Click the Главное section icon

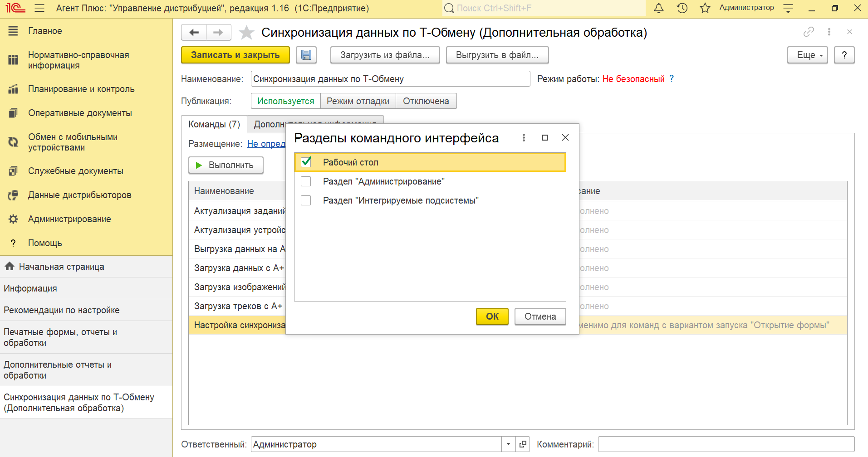(13, 31)
